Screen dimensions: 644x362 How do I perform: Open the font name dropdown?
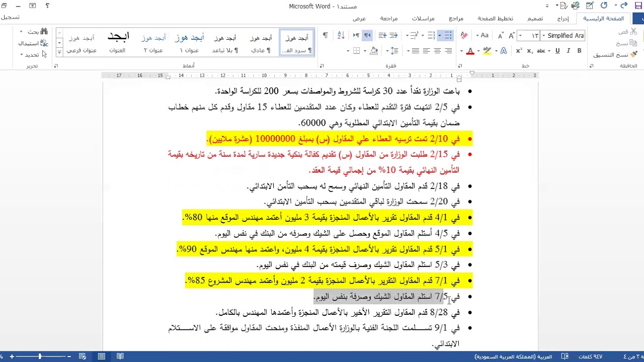click(543, 36)
